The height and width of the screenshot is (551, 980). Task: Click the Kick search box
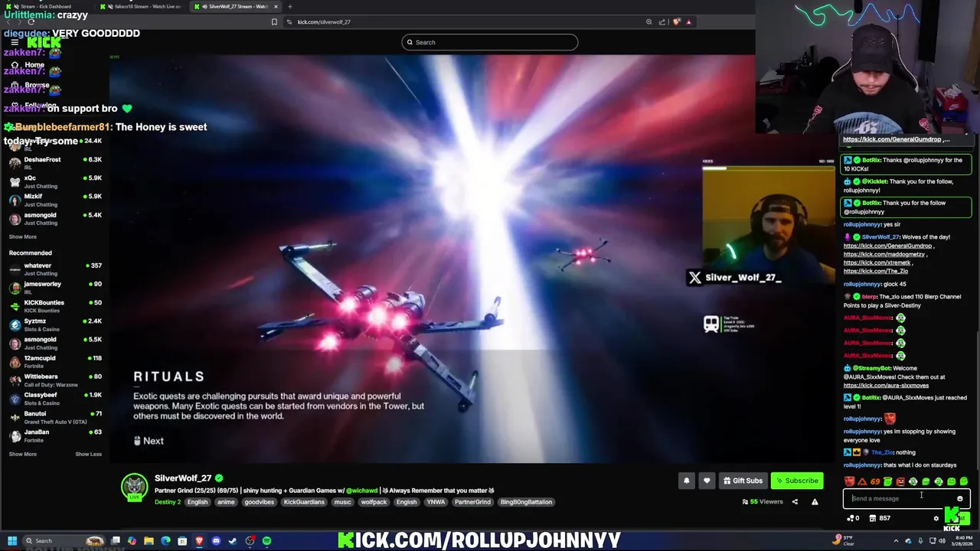pos(490,42)
